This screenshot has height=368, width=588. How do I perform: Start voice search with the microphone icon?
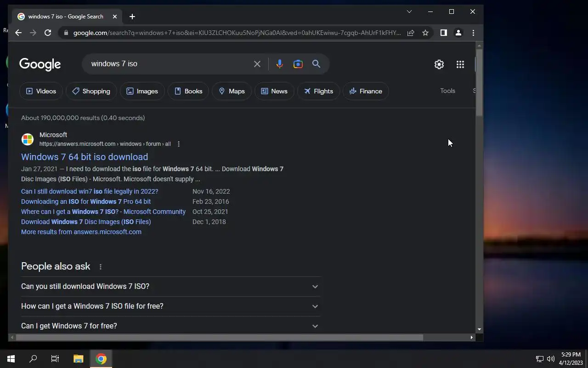click(279, 64)
